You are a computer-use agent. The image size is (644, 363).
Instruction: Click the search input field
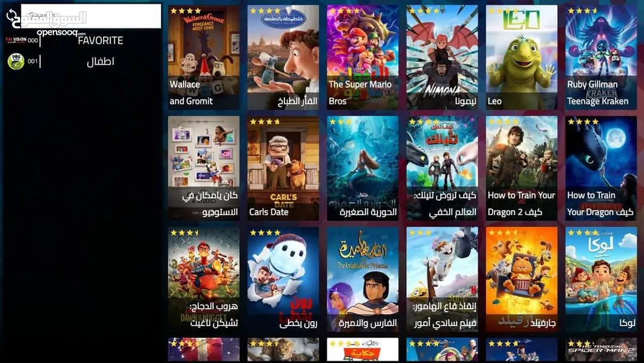tap(91, 16)
